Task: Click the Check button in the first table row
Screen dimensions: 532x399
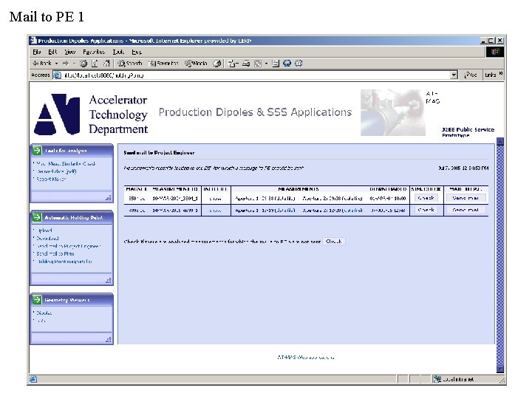Action: coord(426,198)
